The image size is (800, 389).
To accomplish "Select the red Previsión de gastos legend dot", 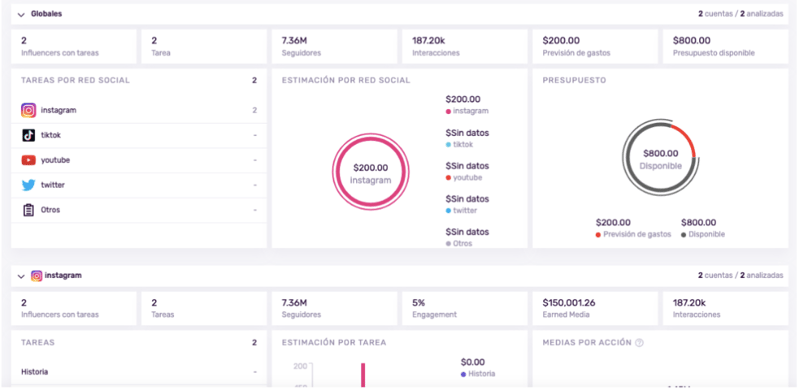I will click(598, 235).
